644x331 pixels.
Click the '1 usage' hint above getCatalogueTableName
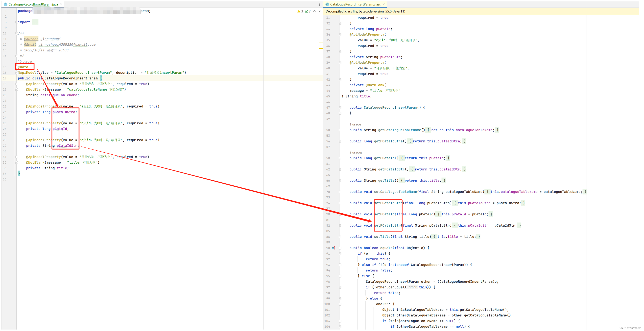355,124
